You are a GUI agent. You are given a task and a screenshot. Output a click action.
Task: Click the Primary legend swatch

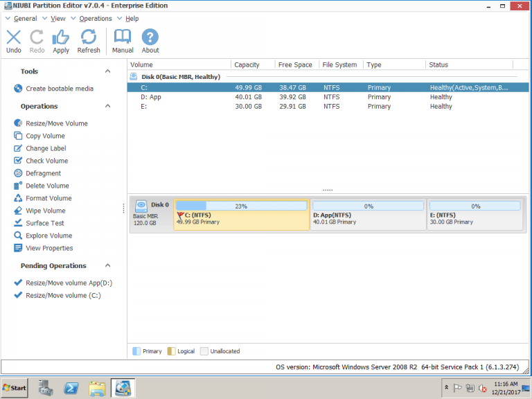coord(136,351)
